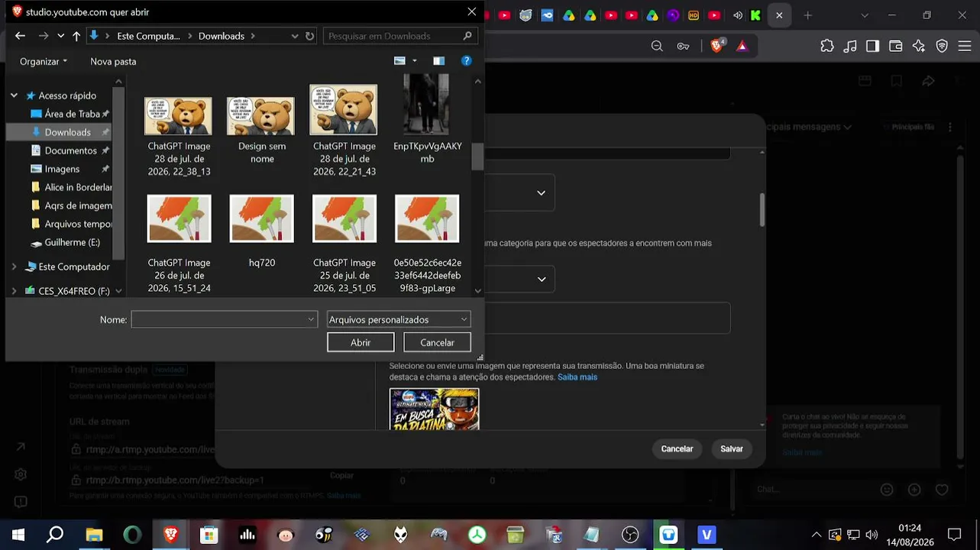Open the Brave hamburger menu
This screenshot has width=980, height=550.
(964, 46)
